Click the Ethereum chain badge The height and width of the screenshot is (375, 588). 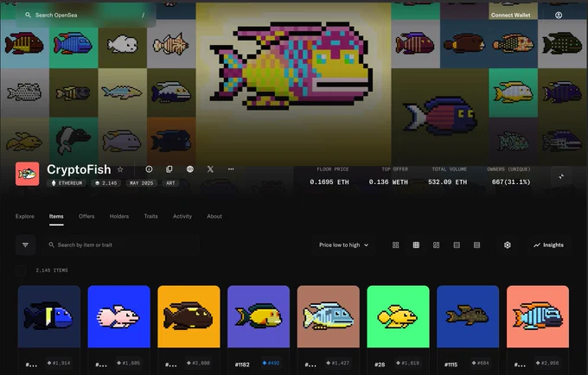pos(67,183)
